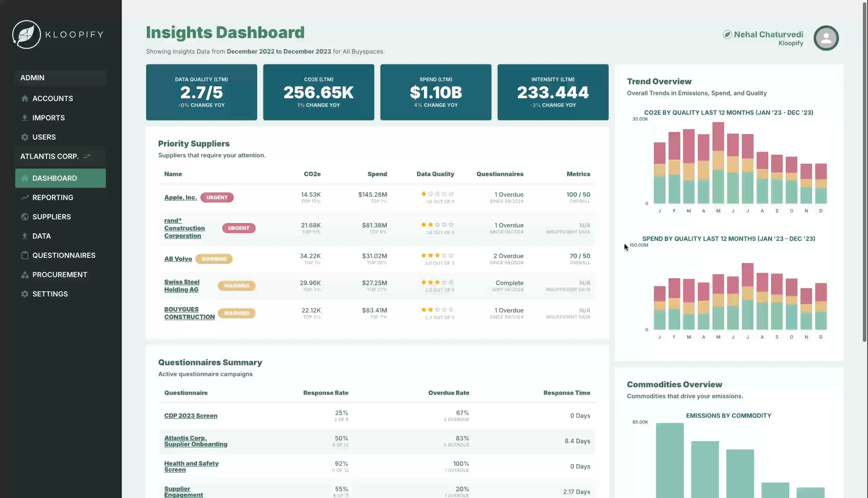Click the Data upload icon
The width and height of the screenshot is (868, 498).
coord(25,236)
